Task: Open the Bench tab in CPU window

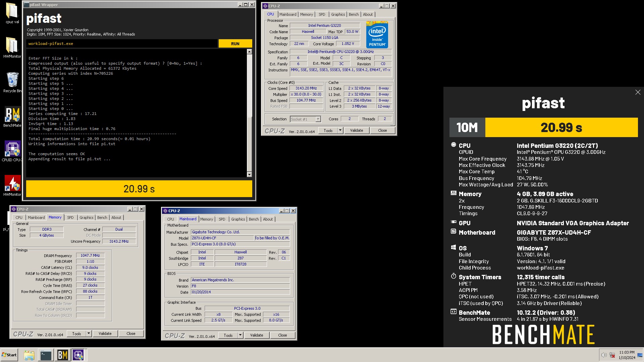Action: (x=354, y=14)
